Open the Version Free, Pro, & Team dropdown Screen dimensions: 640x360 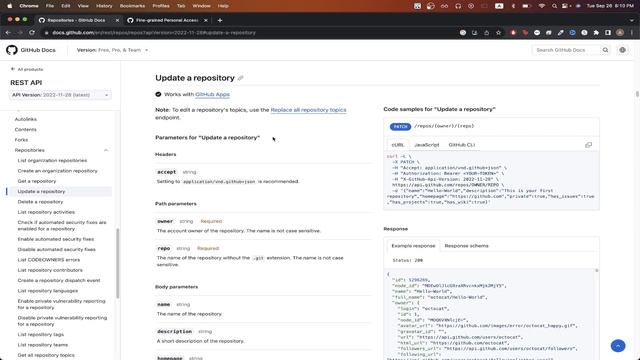pyautogui.click(x=112, y=50)
